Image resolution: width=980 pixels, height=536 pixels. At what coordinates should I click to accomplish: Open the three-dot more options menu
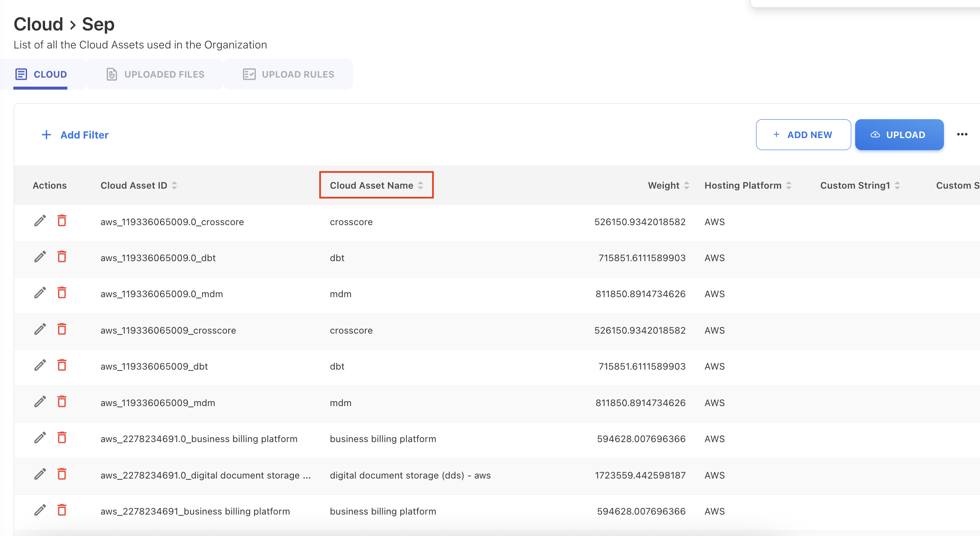point(962,135)
